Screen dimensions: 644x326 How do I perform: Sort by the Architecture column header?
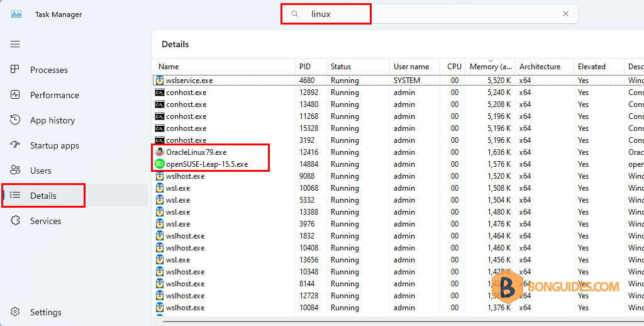click(545, 67)
